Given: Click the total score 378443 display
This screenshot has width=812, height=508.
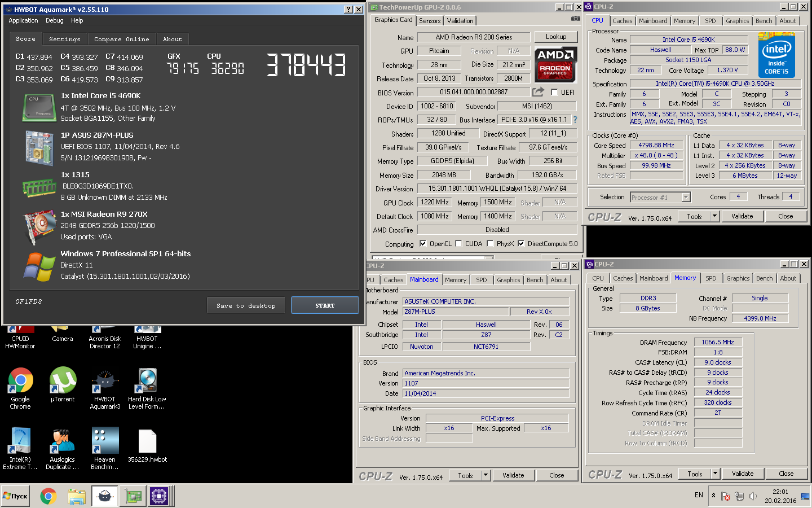Looking at the screenshot, I should point(305,64).
